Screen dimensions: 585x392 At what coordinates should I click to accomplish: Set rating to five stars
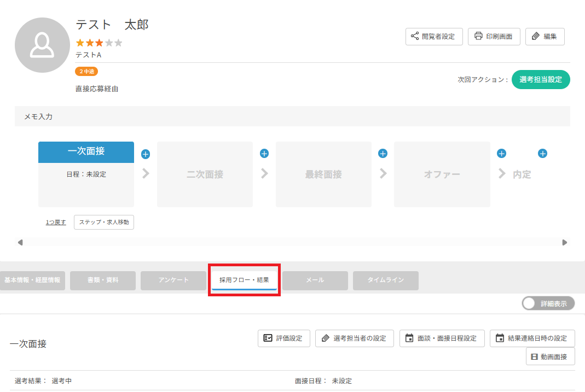118,43
